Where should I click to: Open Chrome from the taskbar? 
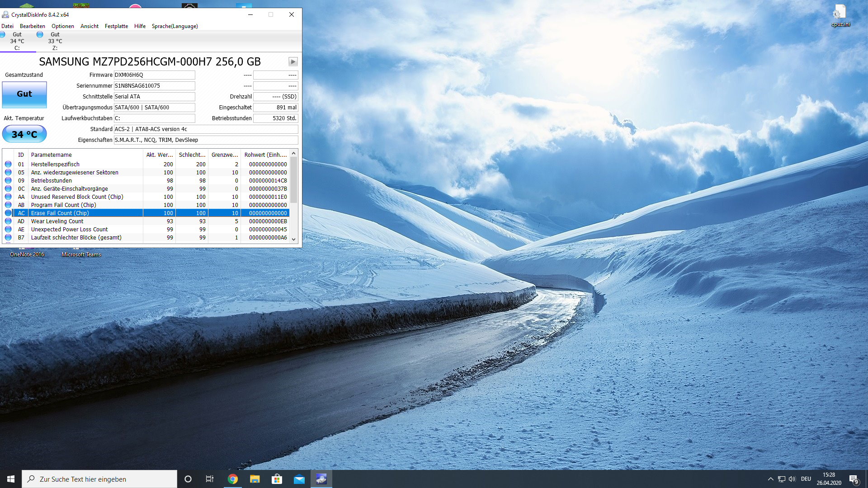(233, 479)
